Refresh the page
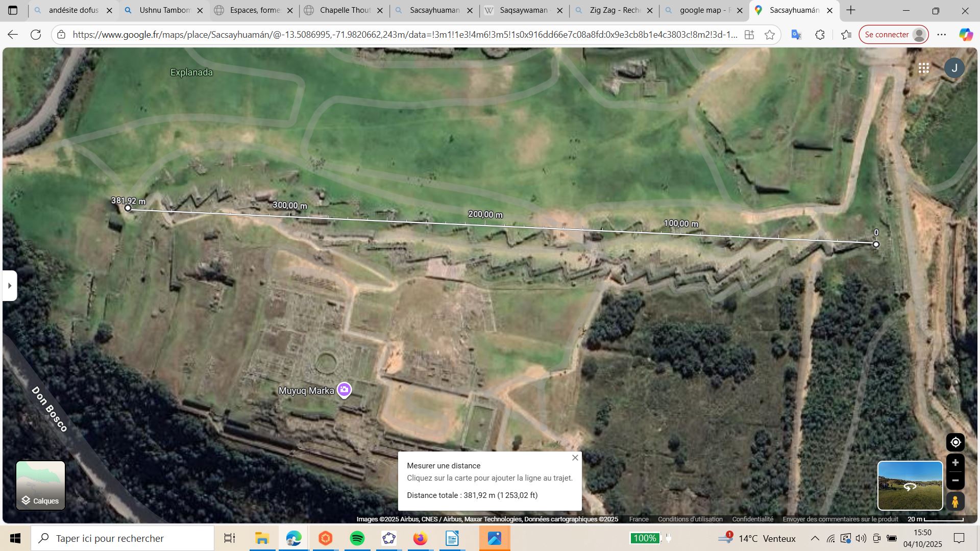Viewport: 980px width, 551px height. [x=36, y=35]
